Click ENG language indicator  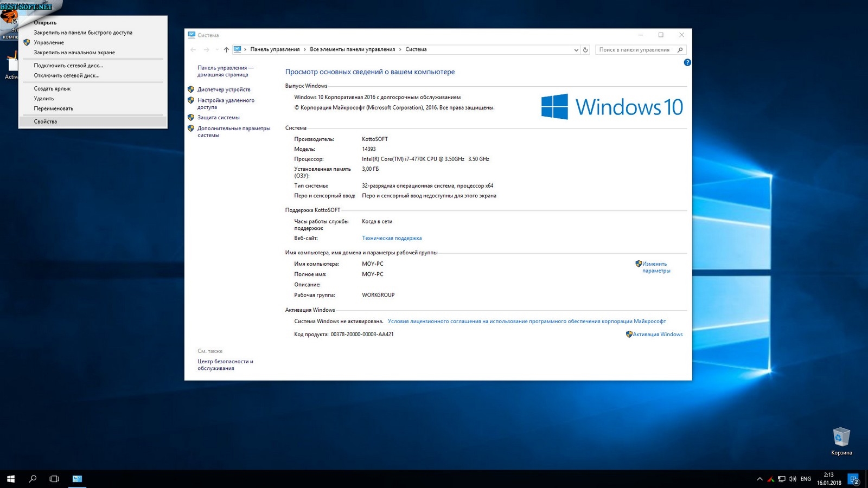coord(806,479)
